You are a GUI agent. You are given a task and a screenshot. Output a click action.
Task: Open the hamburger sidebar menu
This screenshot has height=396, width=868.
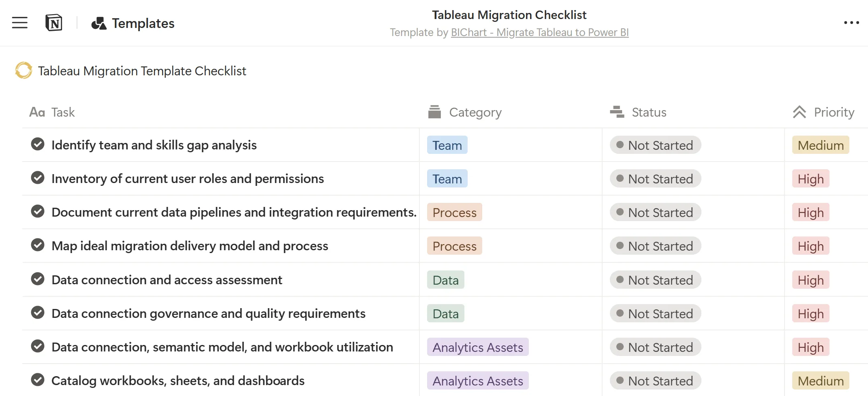pos(19,23)
